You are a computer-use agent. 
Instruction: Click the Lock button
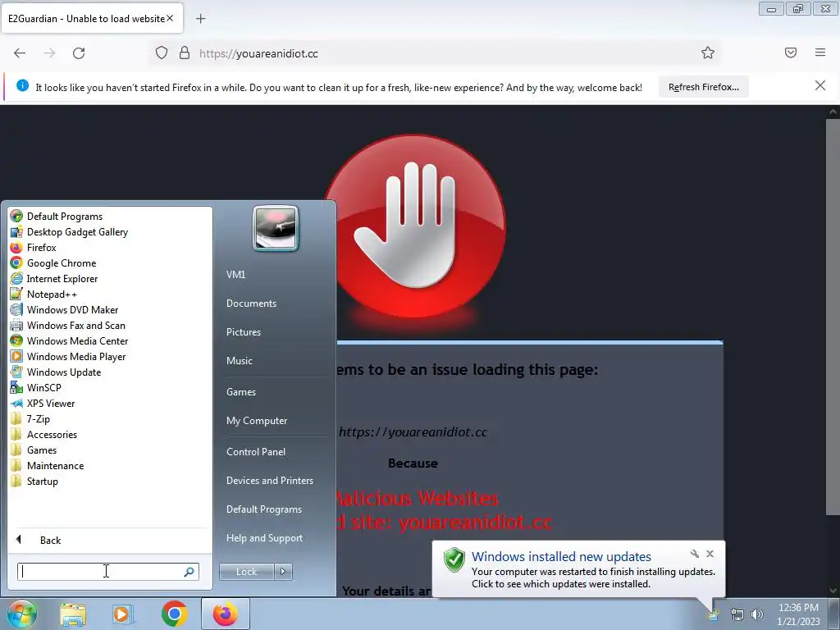pyautogui.click(x=246, y=572)
